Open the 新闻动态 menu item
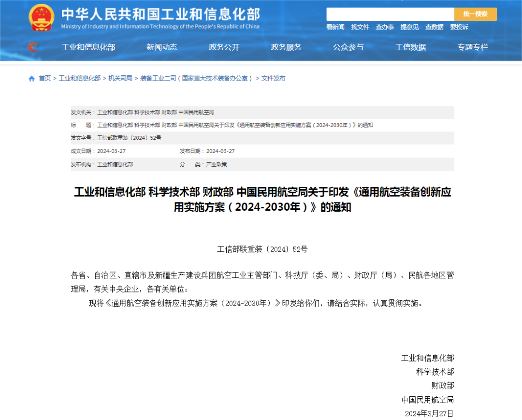This screenshot has height=420, width=522. point(162,47)
